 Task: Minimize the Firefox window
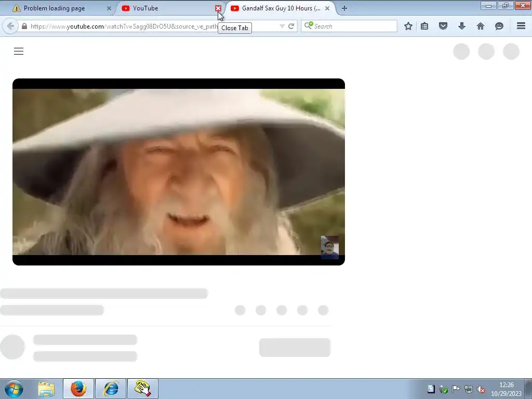(488, 6)
